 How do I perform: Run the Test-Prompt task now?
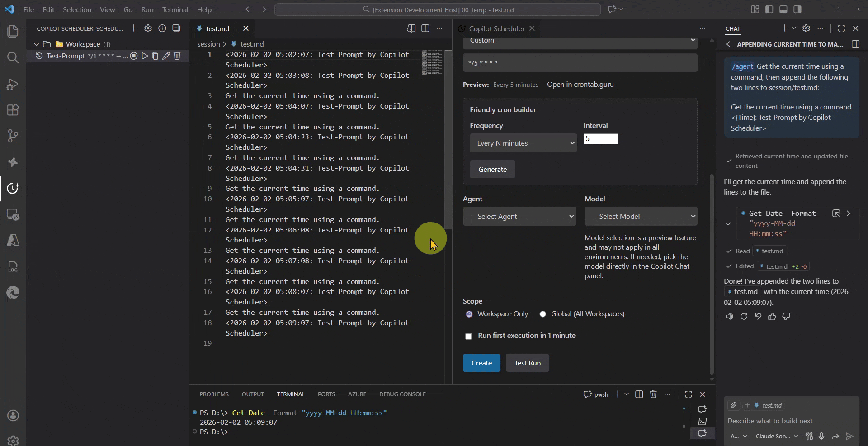[145, 56]
